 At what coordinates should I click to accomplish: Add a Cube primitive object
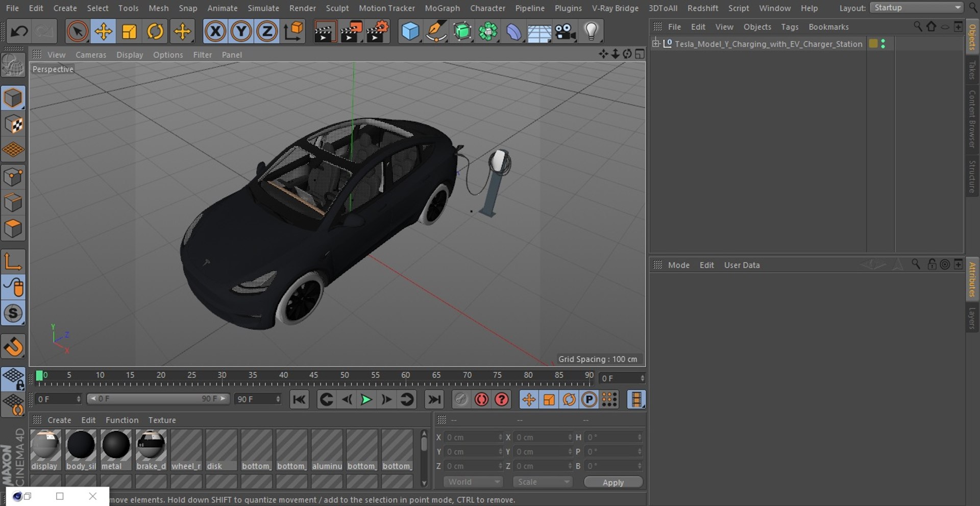click(x=410, y=32)
